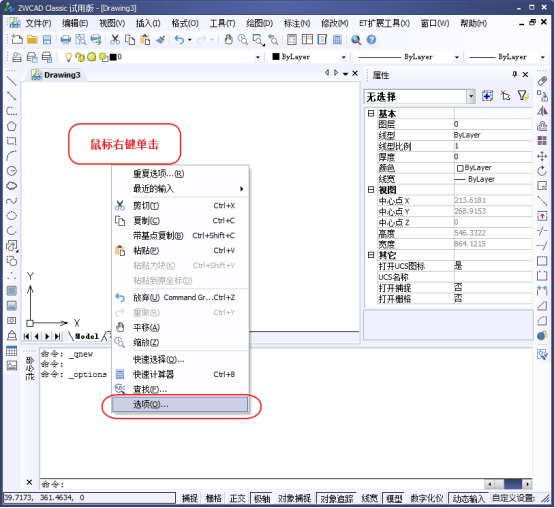
Task: Click the 颜色 ByLayer color swatch
Action: [x=460, y=168]
